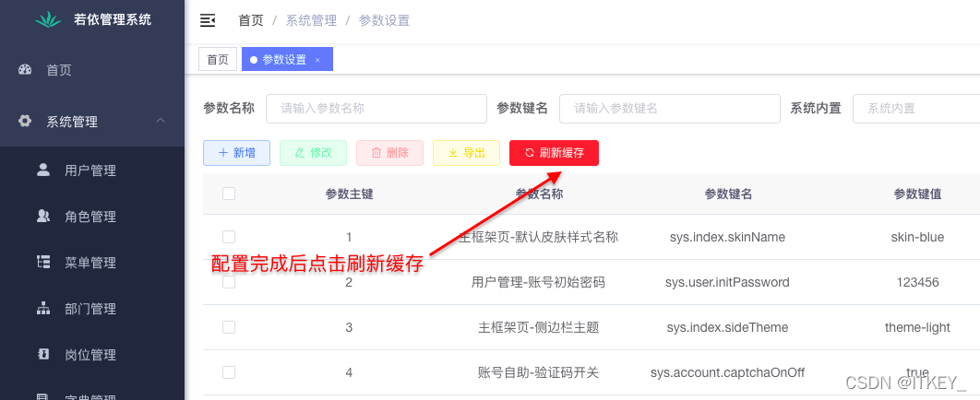The image size is (980, 400).
Task: Click 用户管理-账号初始密码 cell
Action: point(538,282)
